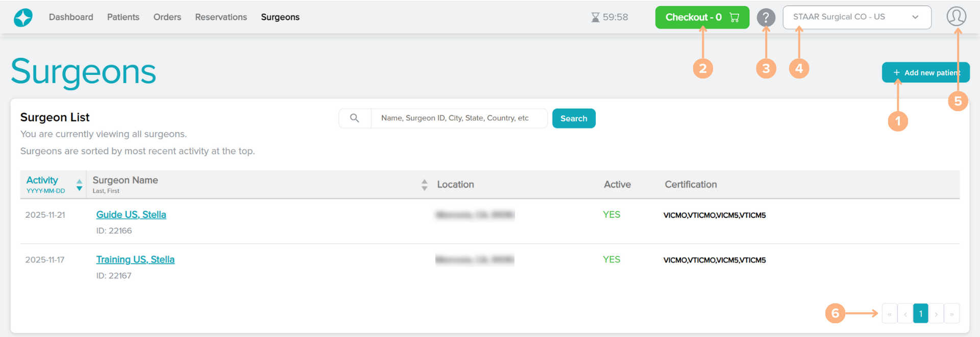Toggle sort on Surgeon Name column
Viewport: 980px width, 337px height.
[424, 185]
